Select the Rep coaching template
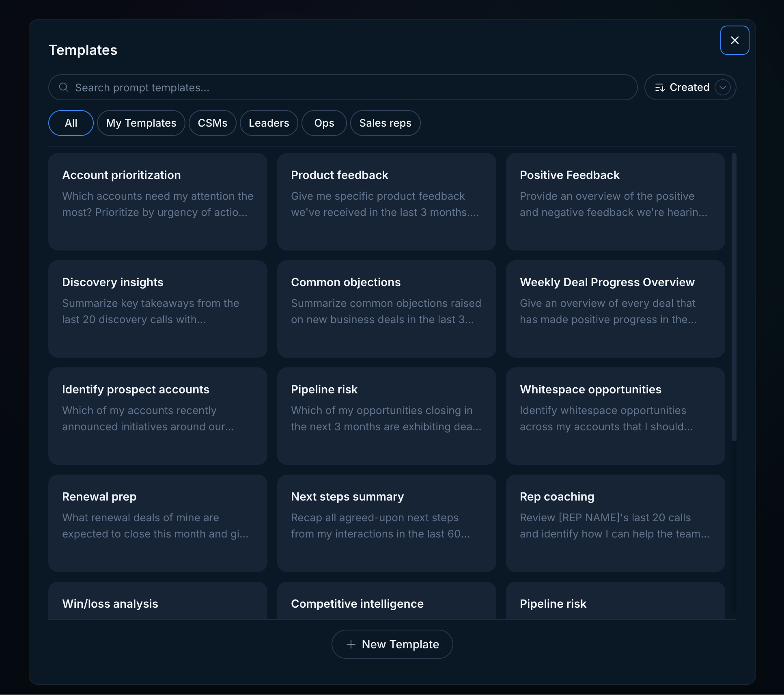The width and height of the screenshot is (784, 695). pyautogui.click(x=615, y=523)
